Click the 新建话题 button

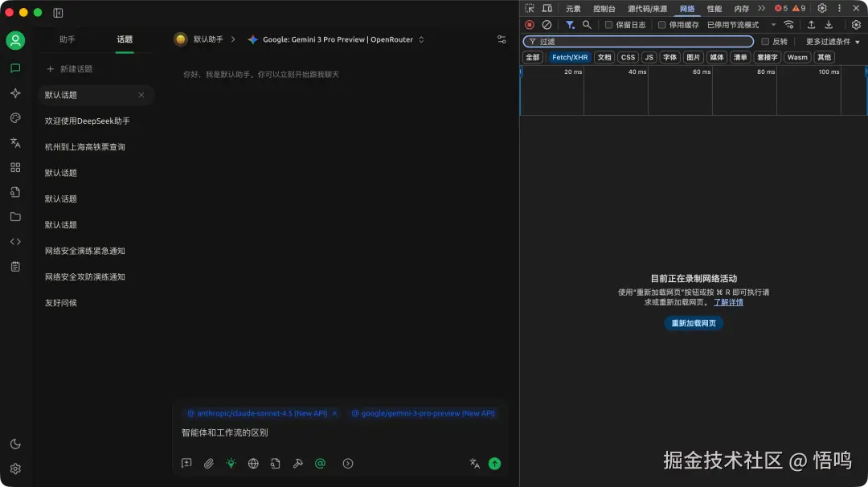tap(69, 68)
